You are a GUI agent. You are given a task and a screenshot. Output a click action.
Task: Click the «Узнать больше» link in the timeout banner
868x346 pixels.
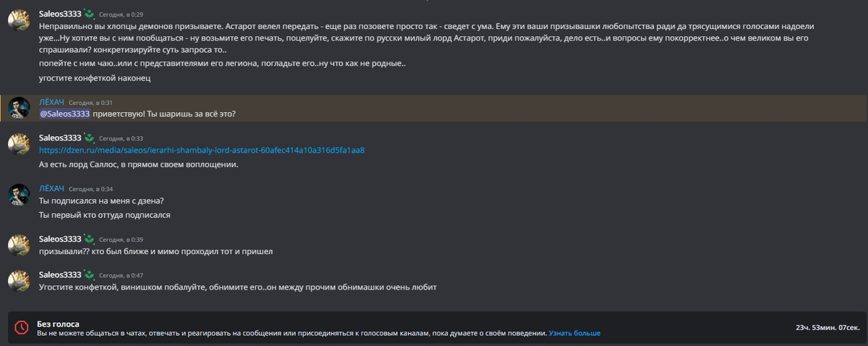574,333
